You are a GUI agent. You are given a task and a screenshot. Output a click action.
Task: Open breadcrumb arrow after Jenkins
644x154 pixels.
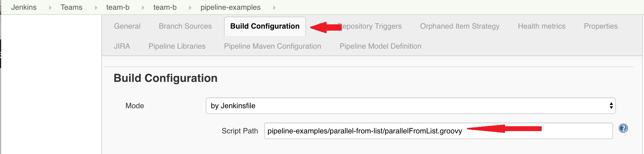(x=50, y=8)
